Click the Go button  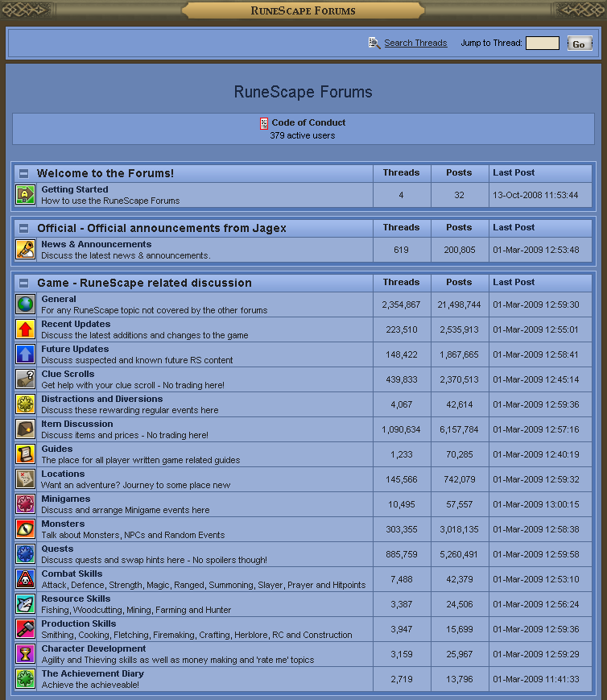580,43
